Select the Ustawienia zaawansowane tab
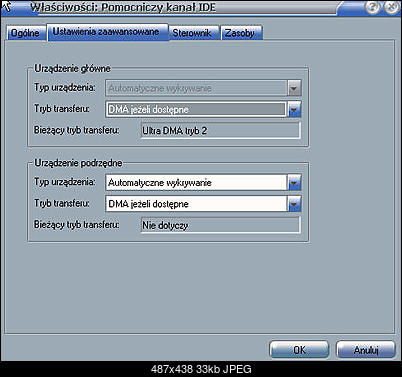 pyautogui.click(x=107, y=32)
